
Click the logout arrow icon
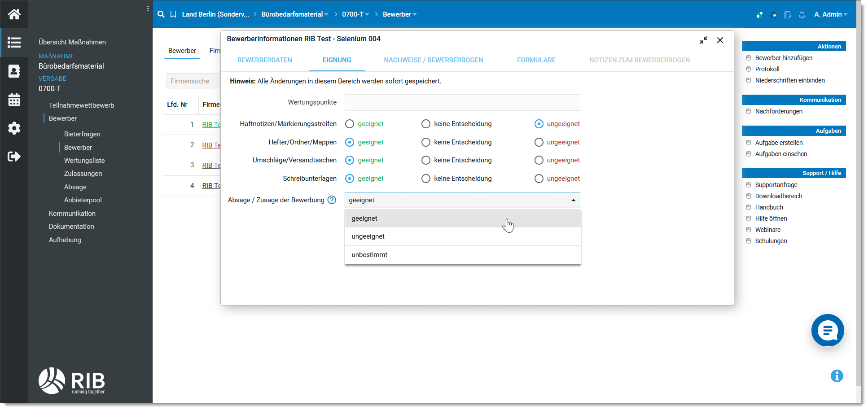coord(14,157)
